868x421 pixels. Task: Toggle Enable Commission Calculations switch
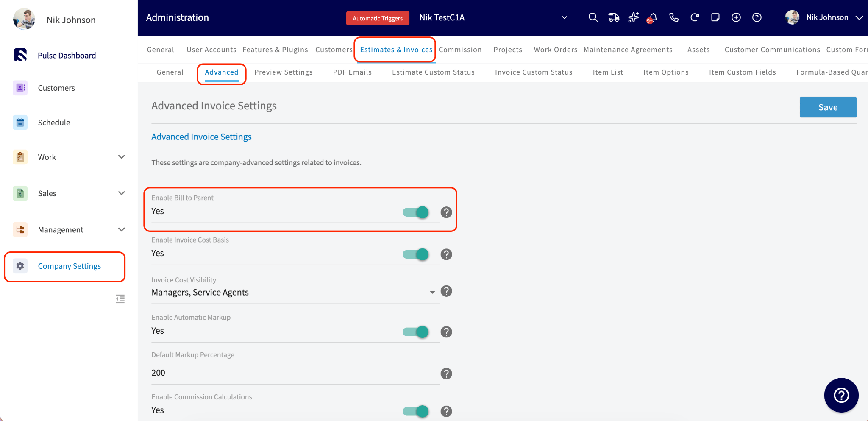[416, 411]
